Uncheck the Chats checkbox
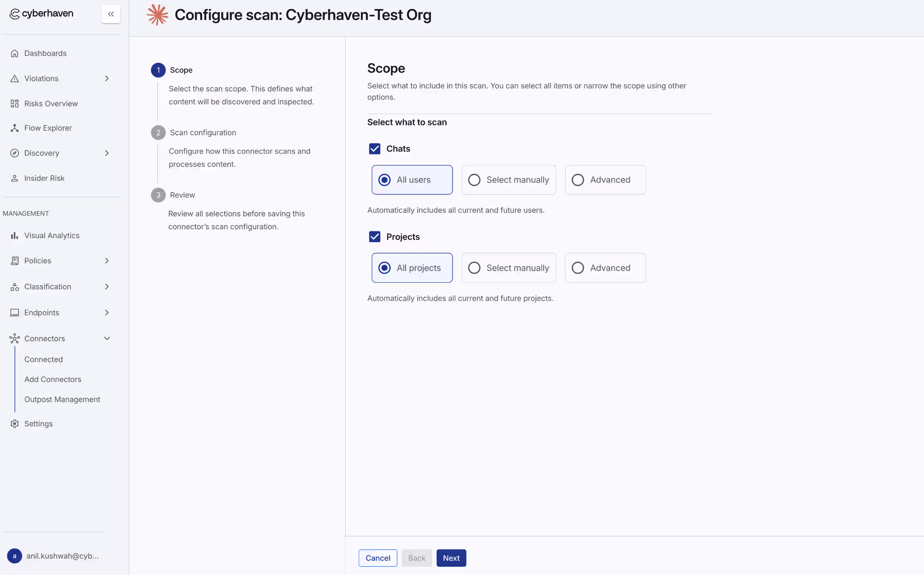The height and width of the screenshot is (575, 924). tap(374, 149)
